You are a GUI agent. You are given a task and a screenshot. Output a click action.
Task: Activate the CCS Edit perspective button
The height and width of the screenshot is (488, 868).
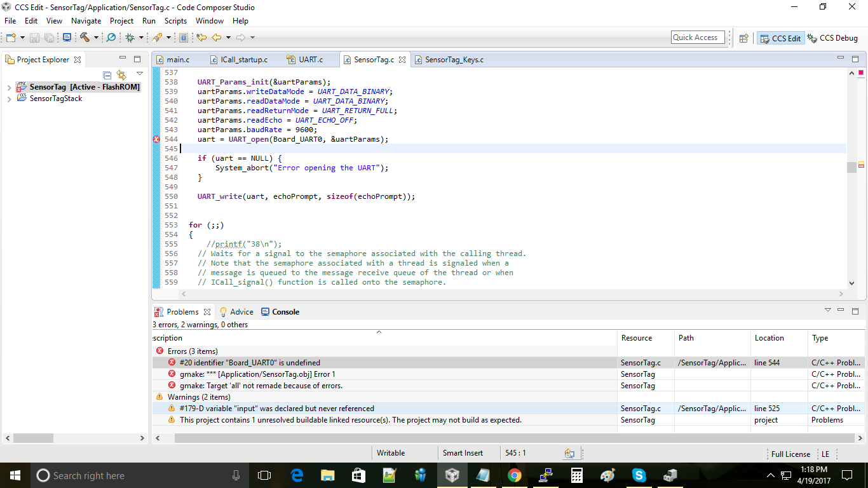(x=781, y=38)
